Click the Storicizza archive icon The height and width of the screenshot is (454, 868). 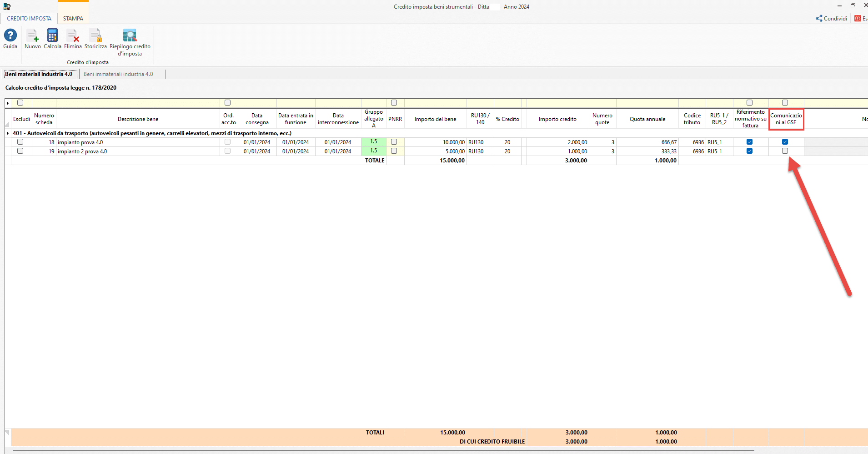(95, 35)
